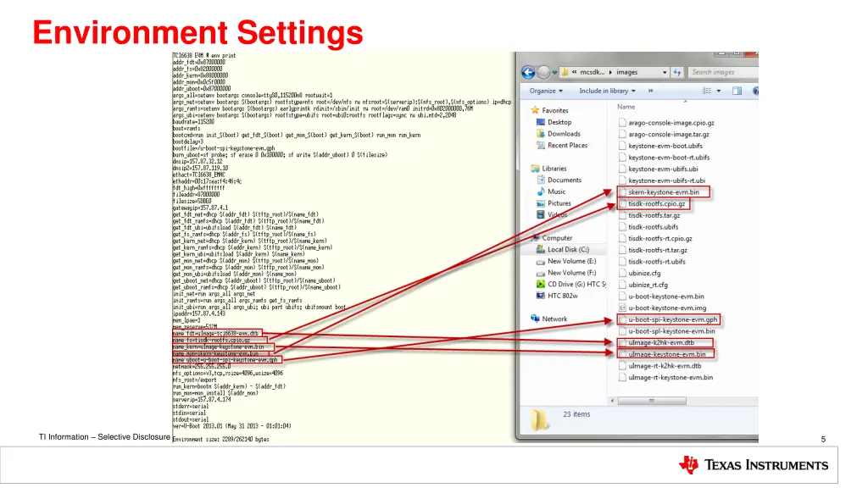Select Favorites in navigation pane
This screenshot has width=868, height=488.
click(554, 111)
